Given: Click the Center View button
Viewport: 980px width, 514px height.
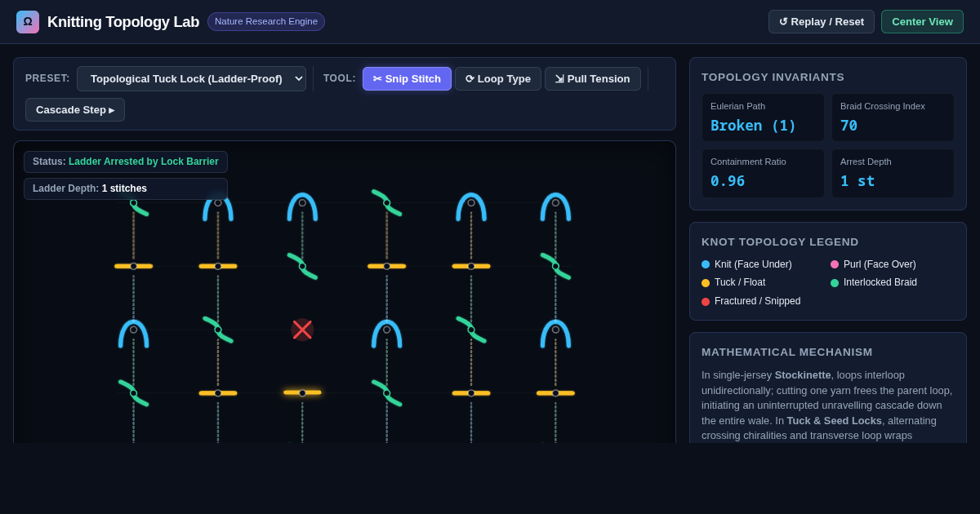Looking at the screenshot, I should pyautogui.click(x=922, y=21).
